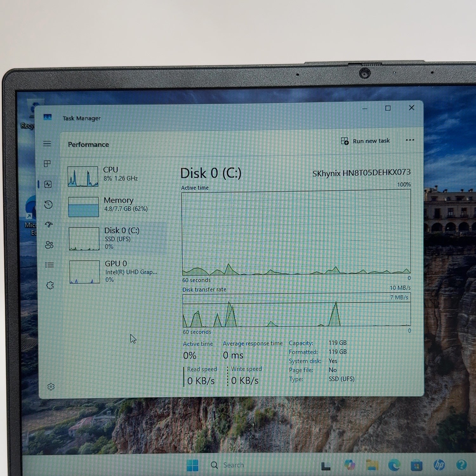
Task: Open the HP app on the taskbar
Action: coord(439,465)
